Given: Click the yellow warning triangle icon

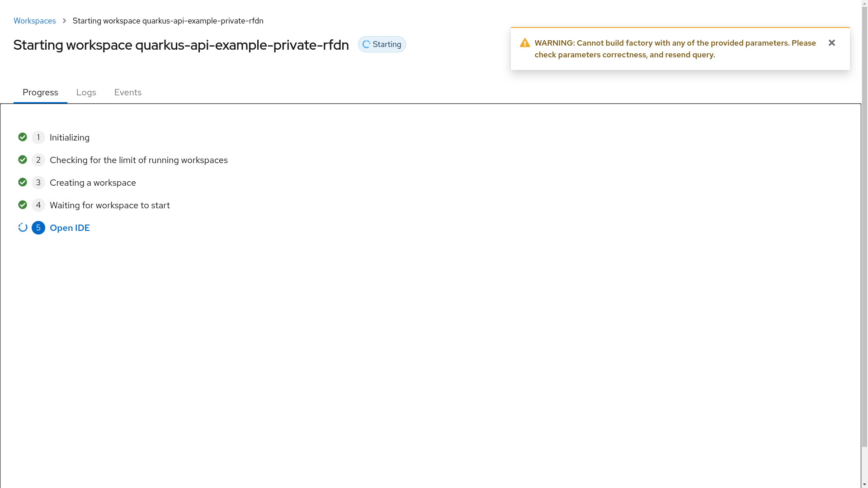Looking at the screenshot, I should click(524, 43).
